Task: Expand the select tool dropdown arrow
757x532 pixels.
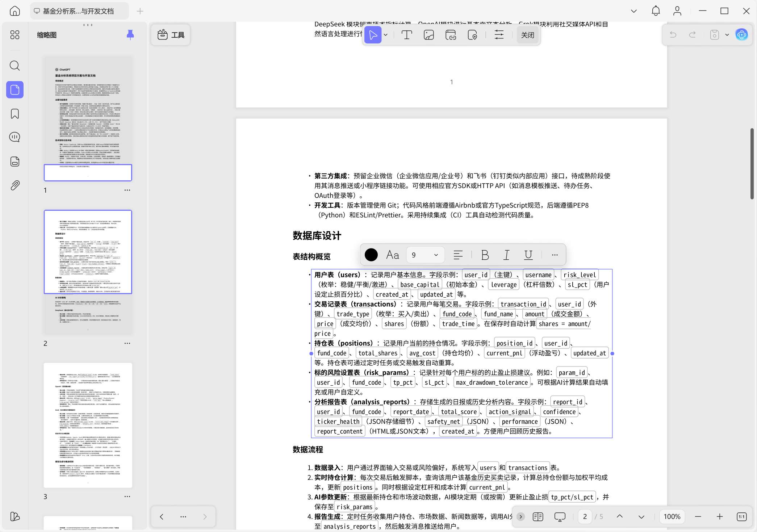Action: pos(385,35)
